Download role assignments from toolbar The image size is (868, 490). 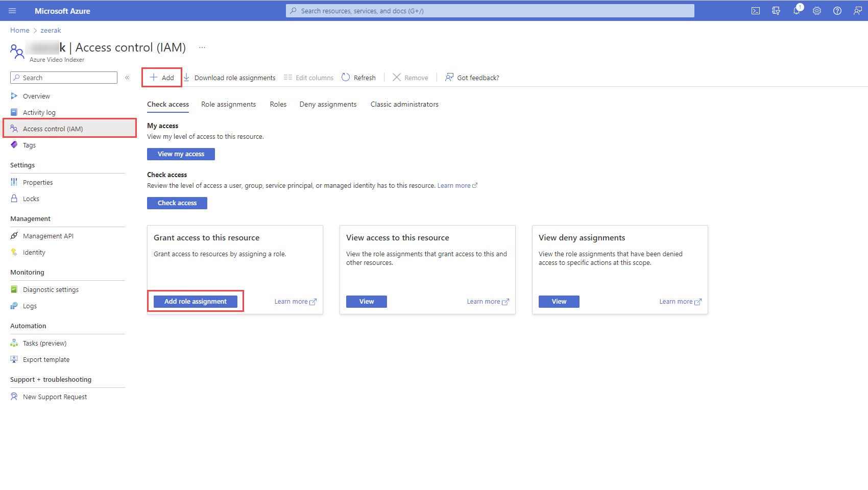(x=230, y=78)
